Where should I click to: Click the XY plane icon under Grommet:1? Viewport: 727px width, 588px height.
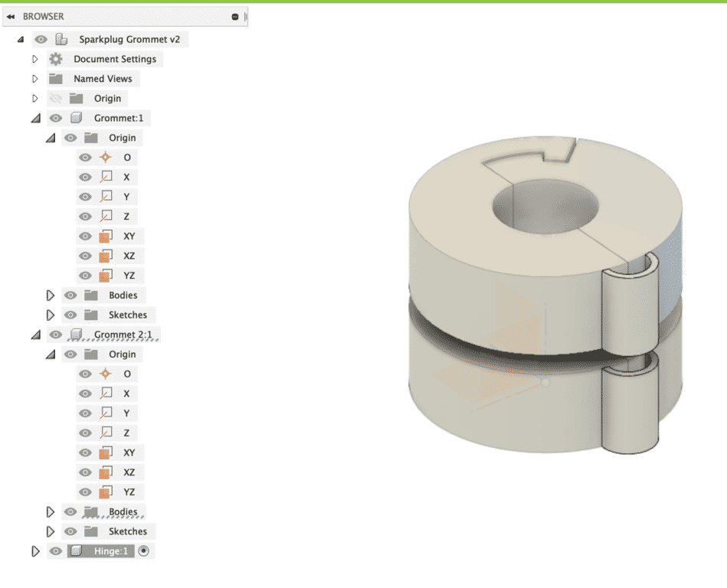click(106, 237)
